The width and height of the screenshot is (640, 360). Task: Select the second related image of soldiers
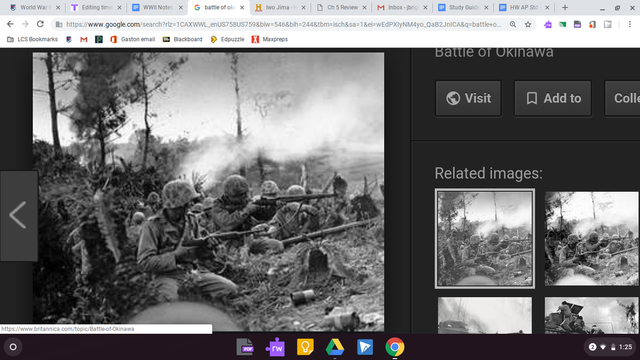pyautogui.click(x=592, y=239)
